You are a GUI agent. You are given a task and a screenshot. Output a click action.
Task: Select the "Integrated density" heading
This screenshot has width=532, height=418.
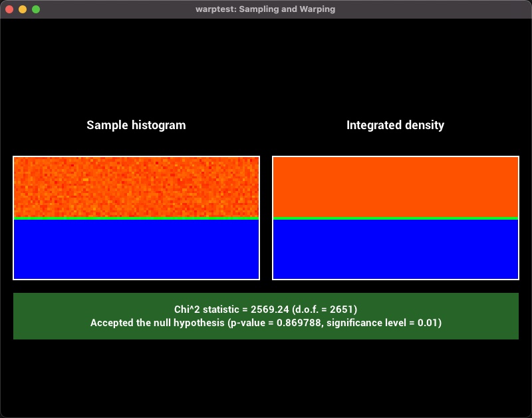click(x=395, y=125)
